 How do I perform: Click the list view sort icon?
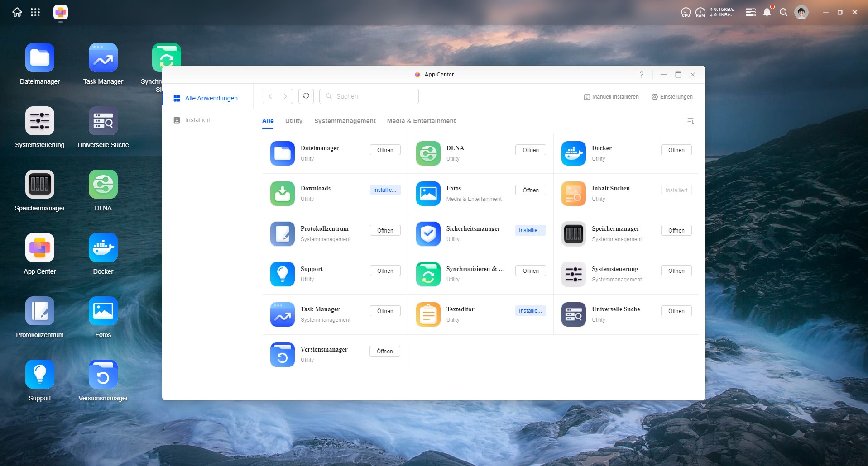click(690, 121)
